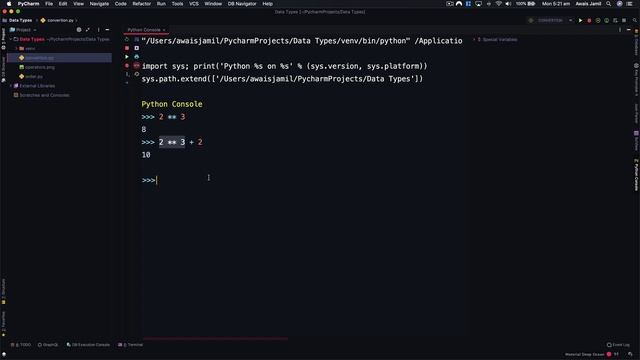The height and width of the screenshot is (360, 640).
Task: Click the Python Console heading text
Action: coord(172,104)
